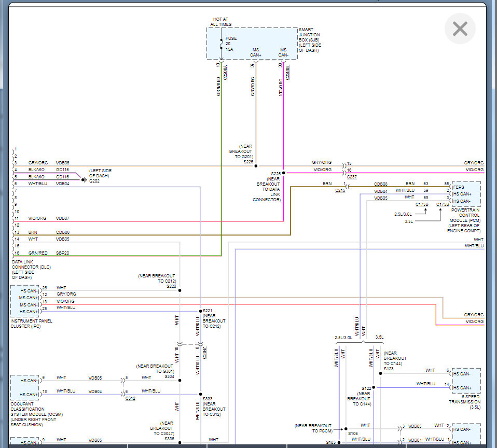Click connector label C237

[352, 177]
